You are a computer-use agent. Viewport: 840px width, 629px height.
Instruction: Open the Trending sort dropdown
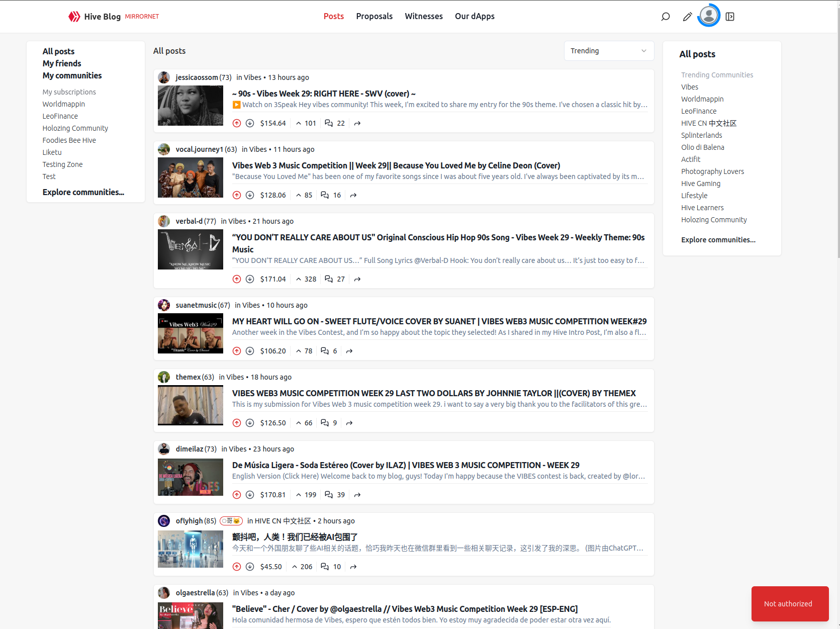click(608, 51)
